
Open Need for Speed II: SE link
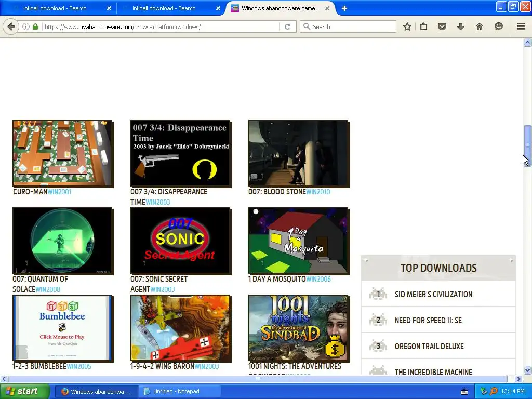428,320
